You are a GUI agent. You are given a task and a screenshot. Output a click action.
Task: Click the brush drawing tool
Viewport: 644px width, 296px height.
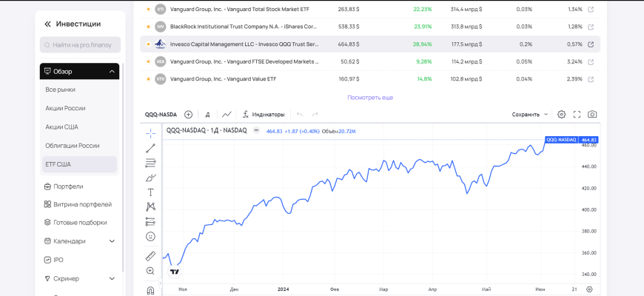pyautogui.click(x=150, y=178)
